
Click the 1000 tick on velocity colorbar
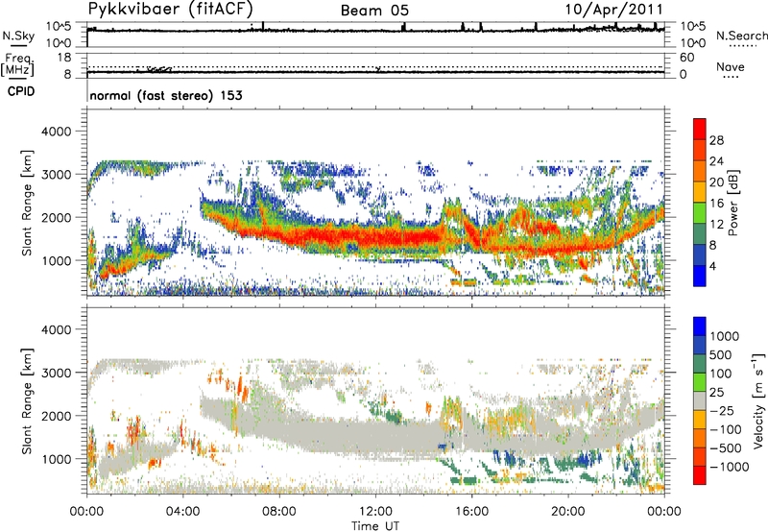coord(725,336)
